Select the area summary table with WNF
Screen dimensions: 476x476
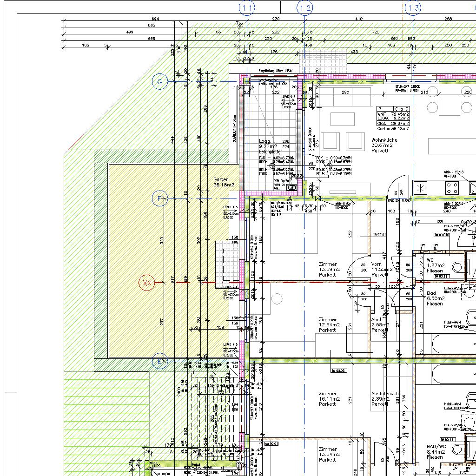pos(393,116)
